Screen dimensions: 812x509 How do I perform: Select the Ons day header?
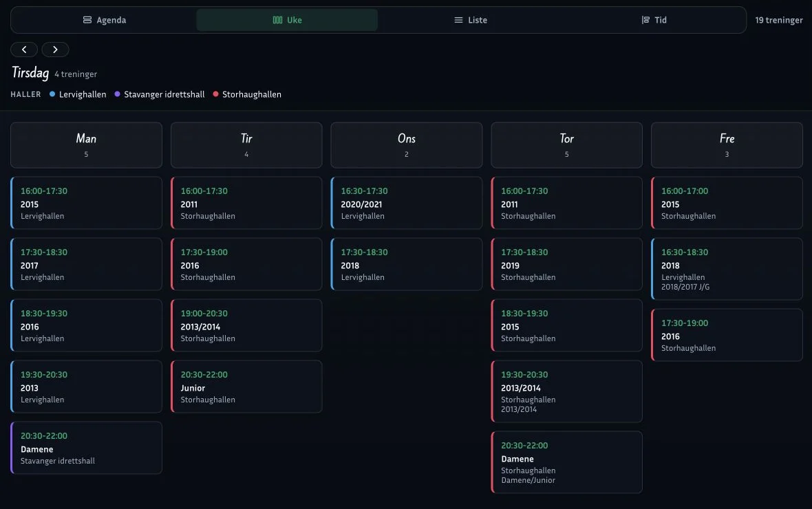coord(407,145)
